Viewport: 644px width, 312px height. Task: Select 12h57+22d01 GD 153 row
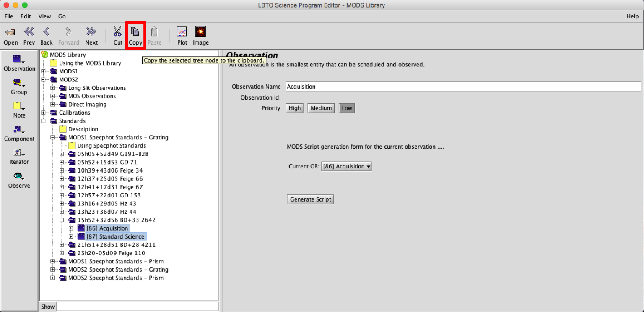pos(109,195)
